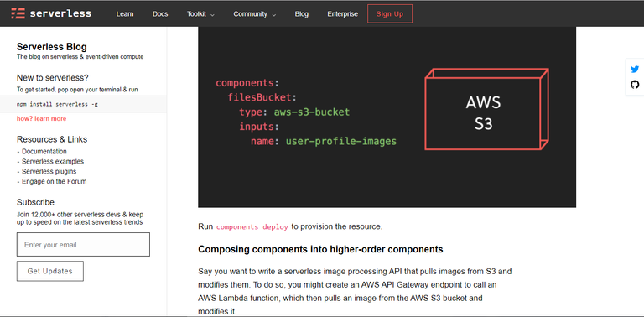Viewport: 644px width, 317px height.
Task: Go to the Blog page in the header
Action: click(302, 14)
